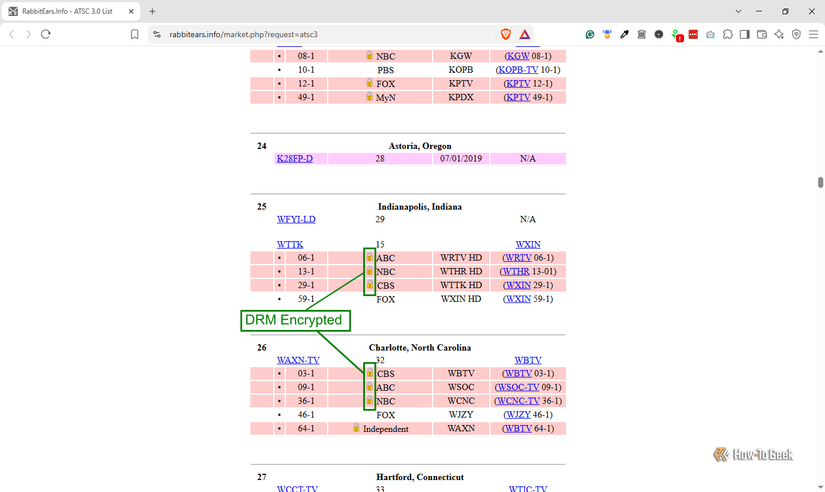This screenshot has width=825, height=492.
Task: Select the 'WJZY' callsign cell in 46-1 row
Action: [461, 415]
